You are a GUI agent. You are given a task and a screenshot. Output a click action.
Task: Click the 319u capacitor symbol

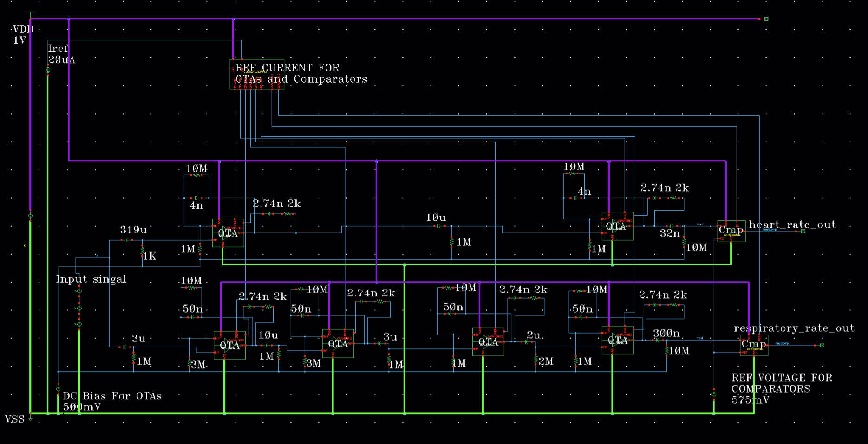125,240
